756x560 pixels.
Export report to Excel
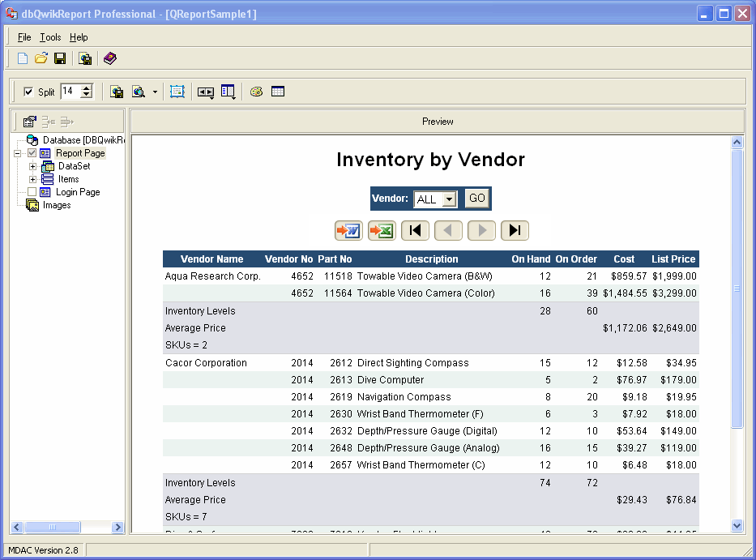pos(382,231)
